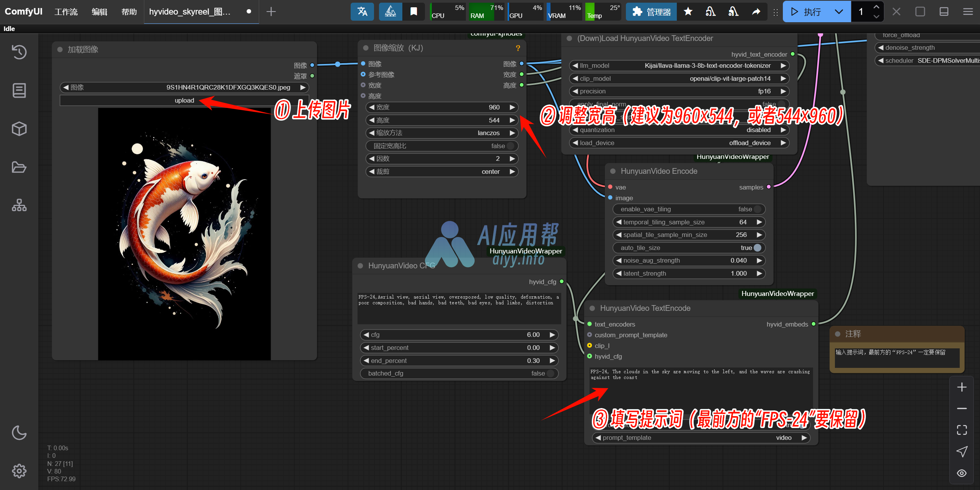
Task: Toggle the bottom panel icon
Action: (944, 12)
